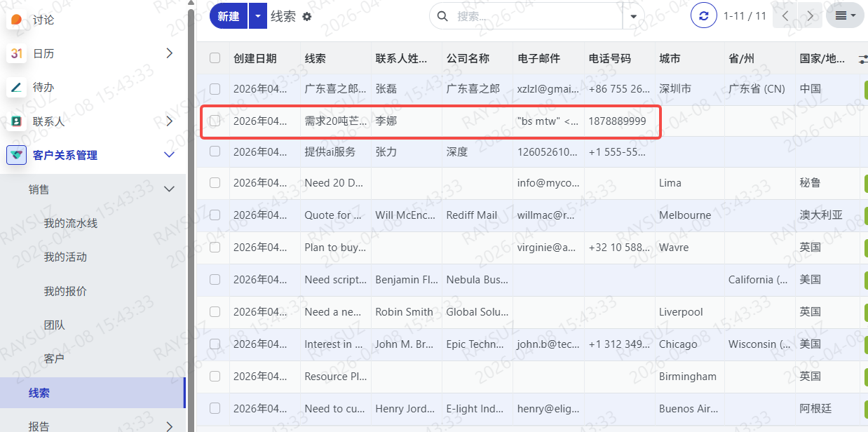This screenshot has height=432, width=868.
Task: Check the Wavre Plan to buy row
Action: 215,247
